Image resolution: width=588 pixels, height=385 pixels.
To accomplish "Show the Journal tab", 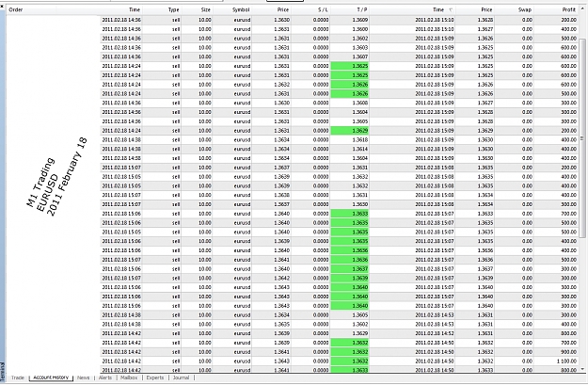I will (x=182, y=377).
